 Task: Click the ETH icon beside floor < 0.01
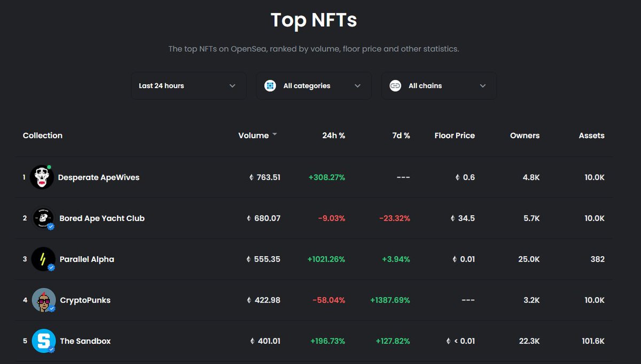pos(448,341)
